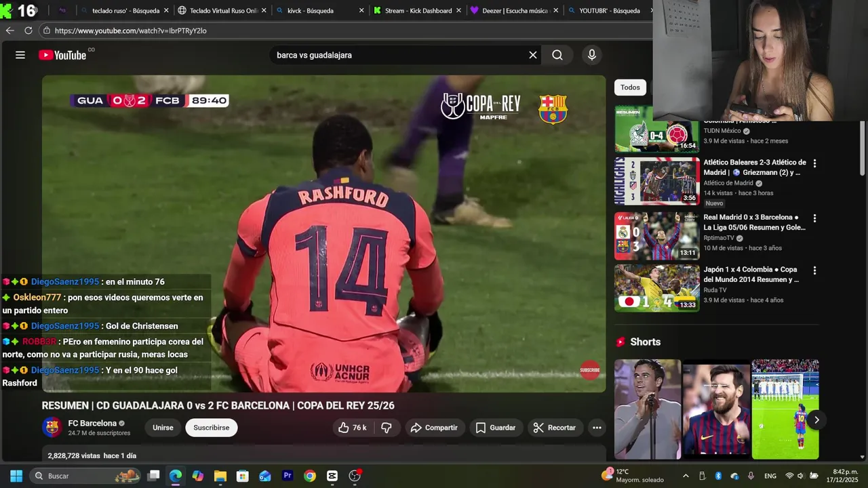Open options for Japón 1 x 4 Colombia video

click(x=815, y=270)
